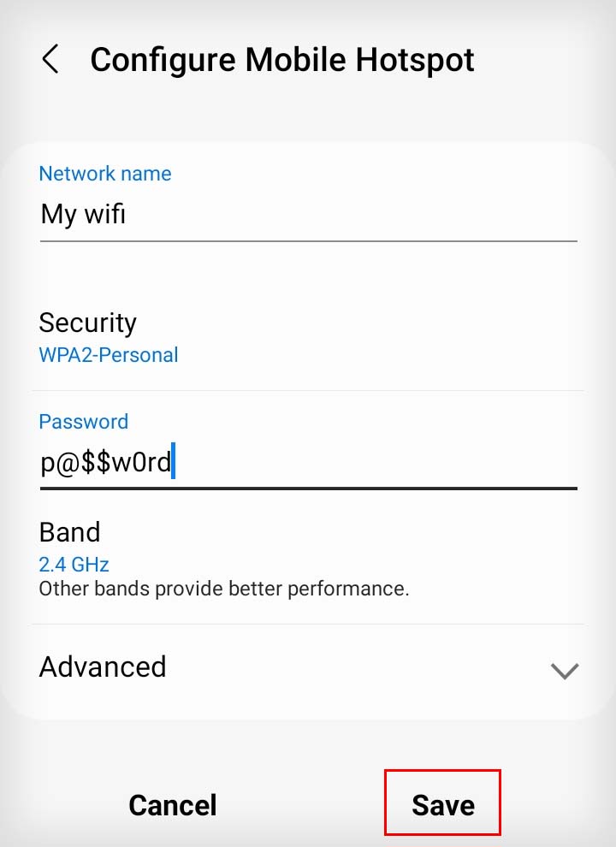
Task: Open the Security type selector
Action: 309,338
